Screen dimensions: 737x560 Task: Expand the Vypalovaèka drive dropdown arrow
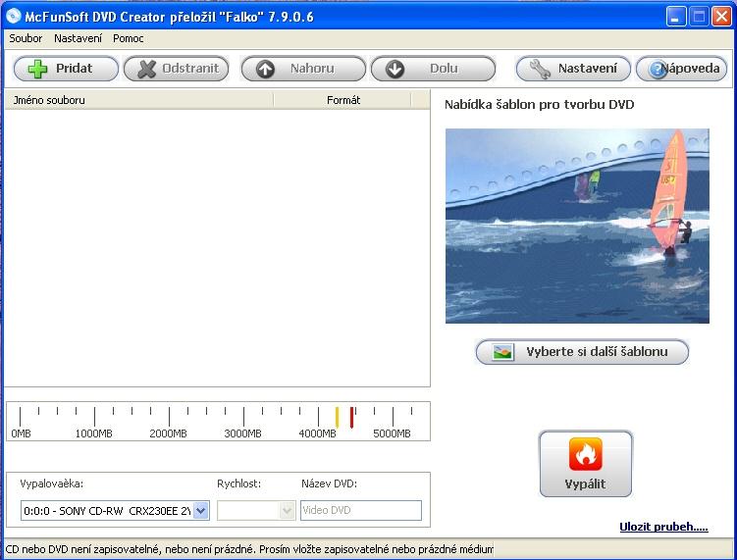[x=201, y=510]
